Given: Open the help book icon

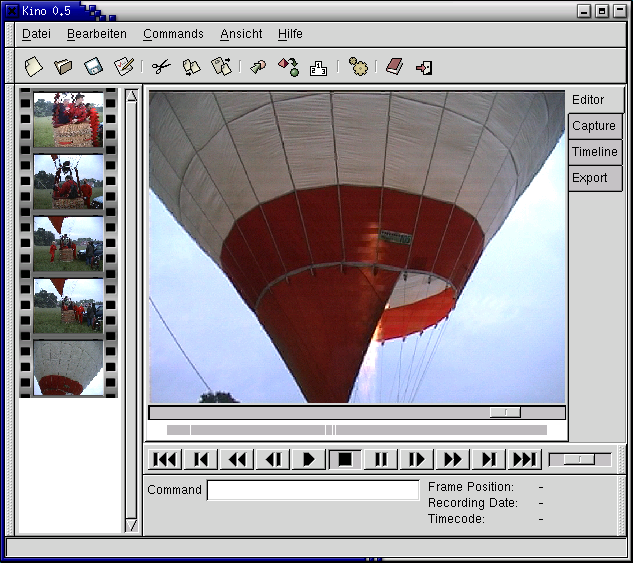Looking at the screenshot, I should [x=394, y=67].
